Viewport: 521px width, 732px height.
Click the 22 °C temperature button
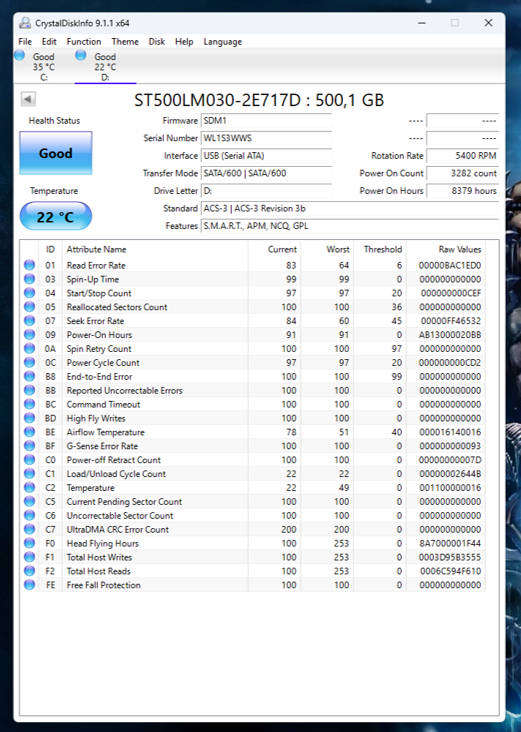tap(56, 216)
